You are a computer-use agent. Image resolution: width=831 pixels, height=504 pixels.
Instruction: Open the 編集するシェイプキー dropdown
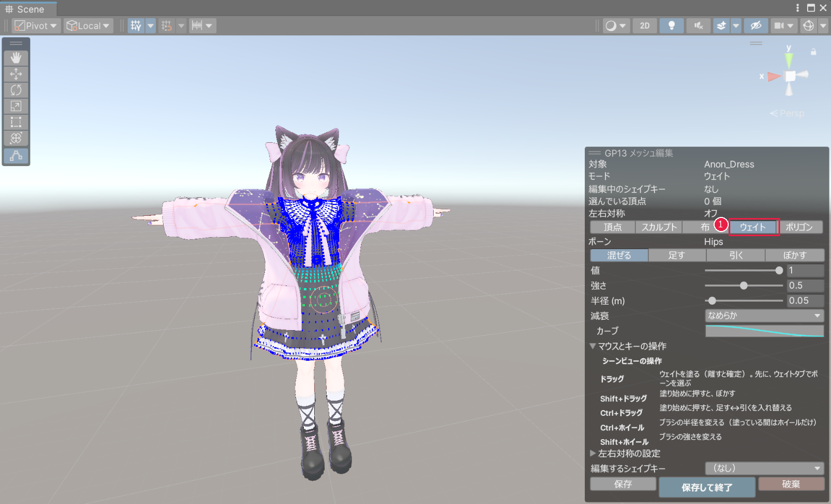[x=765, y=468]
